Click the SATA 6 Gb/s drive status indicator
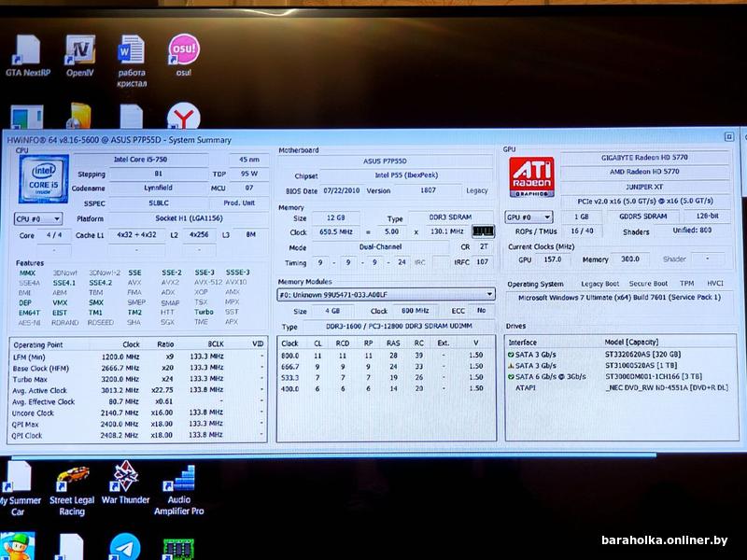 512,375
